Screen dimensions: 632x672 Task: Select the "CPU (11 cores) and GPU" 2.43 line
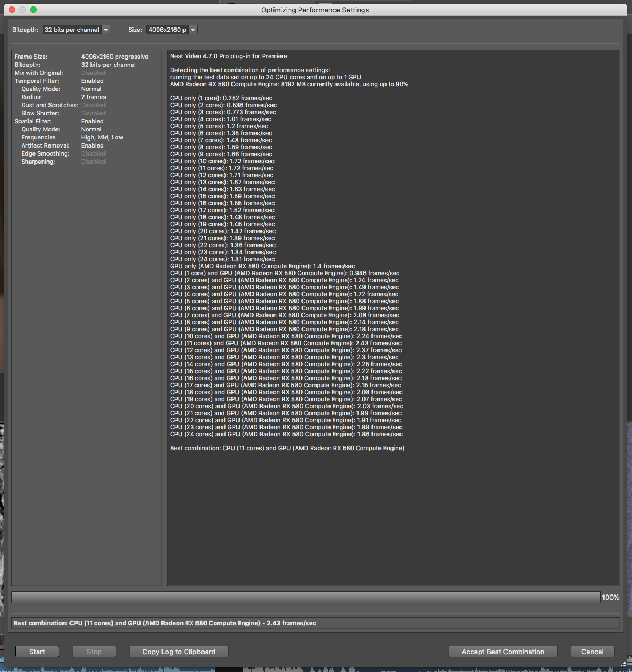286,343
